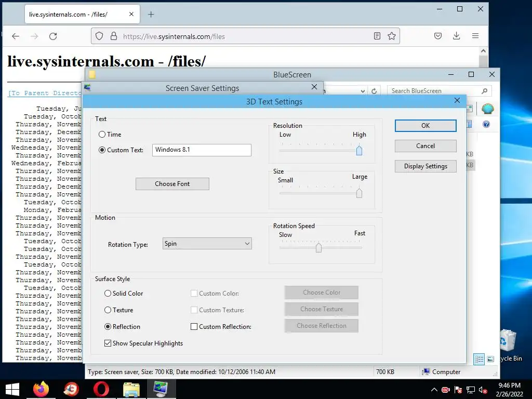Choose Solid Color surface style
Screen dimensions: 532x399
[x=108, y=293]
